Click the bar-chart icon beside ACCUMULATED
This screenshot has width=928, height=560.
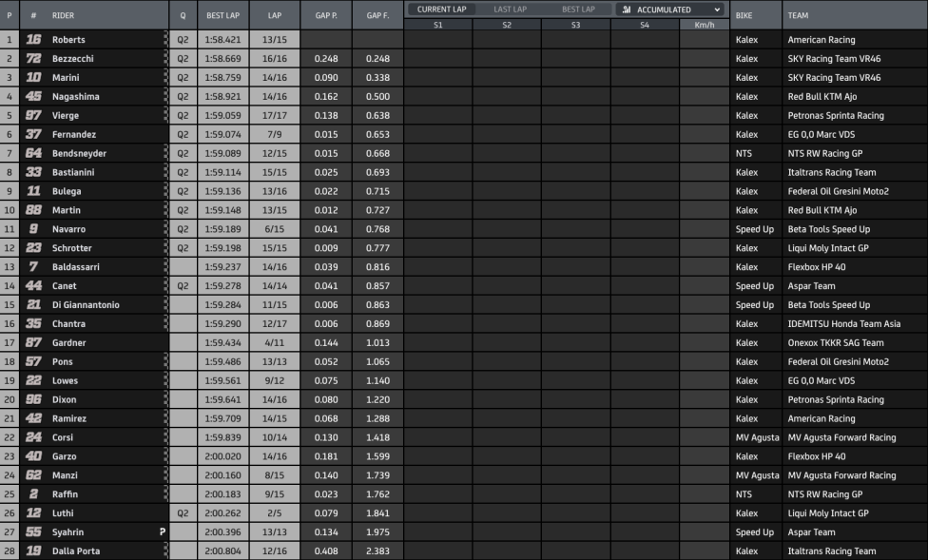[x=627, y=10]
